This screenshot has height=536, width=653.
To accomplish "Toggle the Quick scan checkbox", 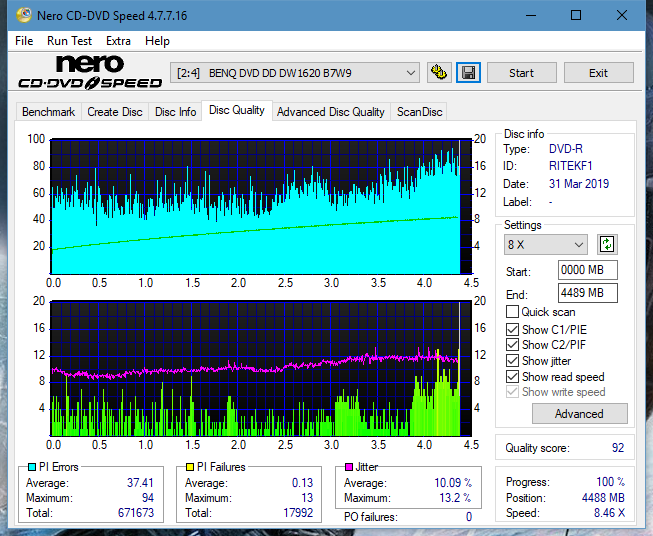I will coord(512,312).
